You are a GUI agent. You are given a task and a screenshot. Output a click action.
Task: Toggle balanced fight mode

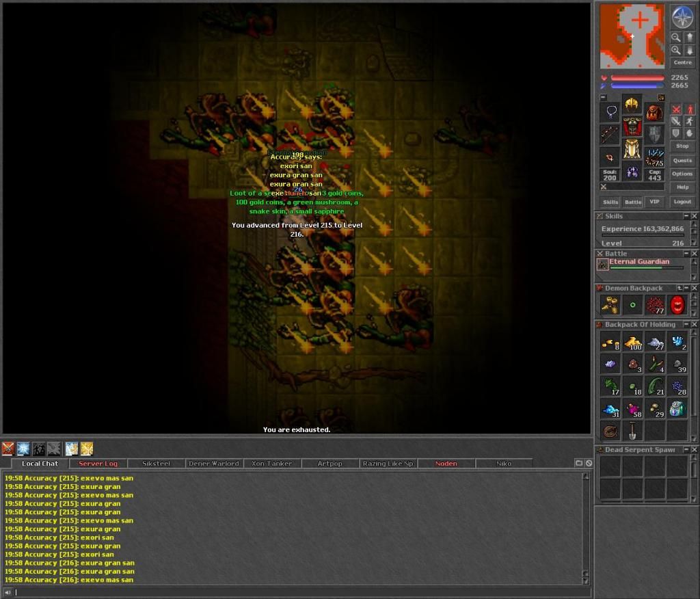[x=676, y=121]
